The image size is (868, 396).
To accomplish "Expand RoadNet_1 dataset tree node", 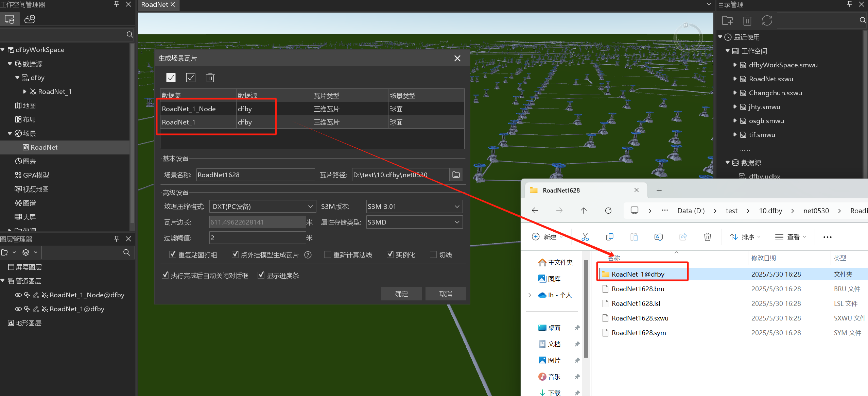I will (x=24, y=92).
